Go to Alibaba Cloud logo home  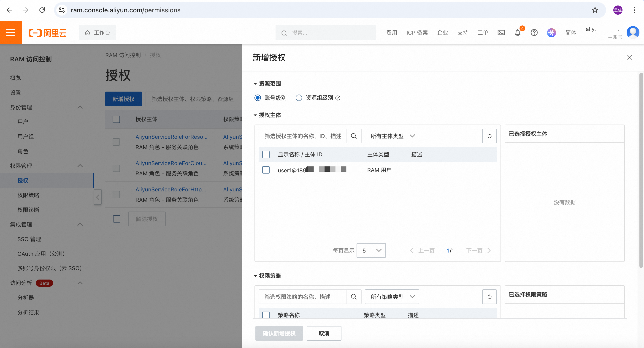coord(48,33)
